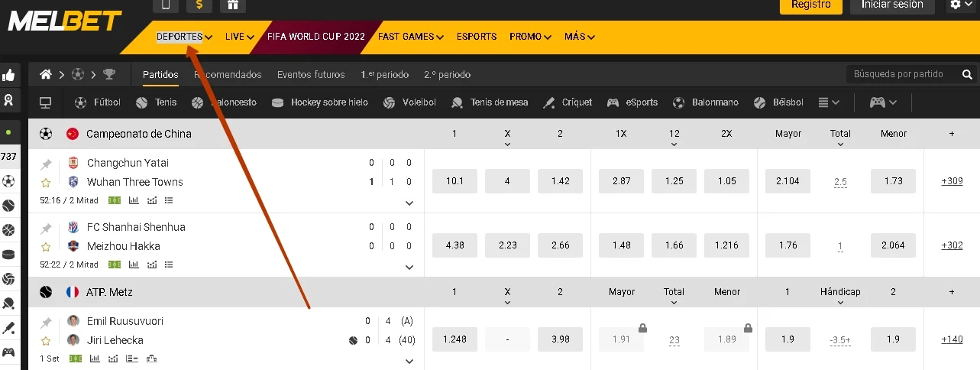Favorite the Emil Ruusuvuori match with star
The image size is (980, 370).
point(46,341)
